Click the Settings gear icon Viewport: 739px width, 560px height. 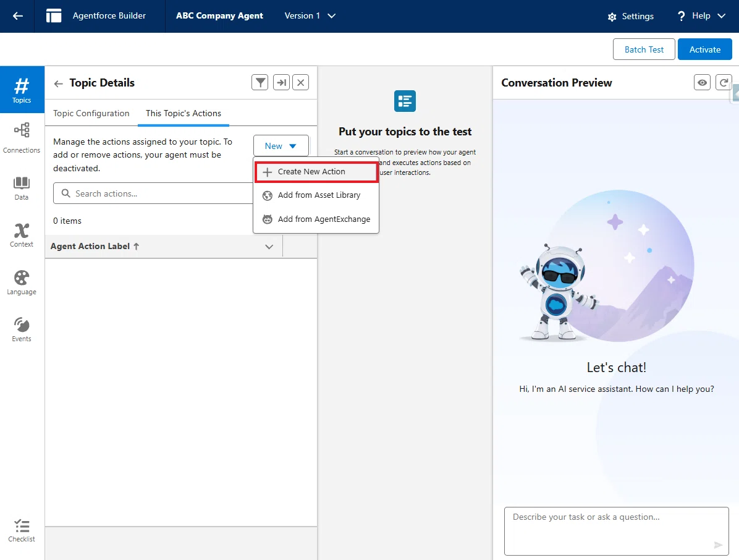click(x=612, y=17)
